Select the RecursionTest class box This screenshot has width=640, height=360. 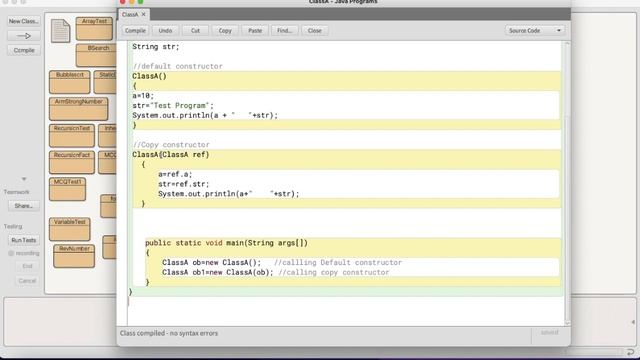point(72,136)
